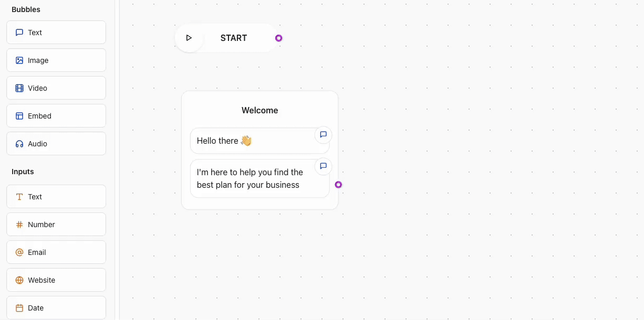Click the Embed bubble icon

pos(19,115)
